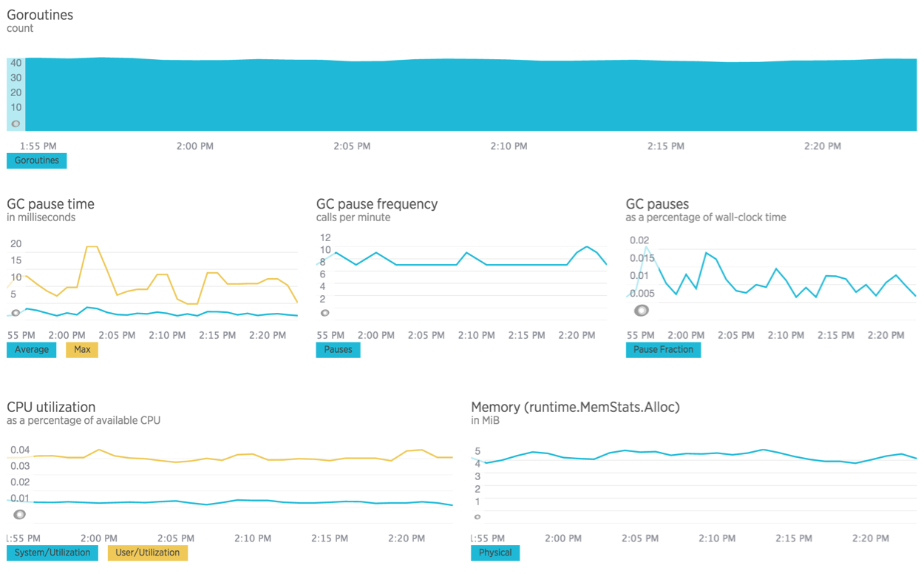Click the User/Utilization legend swatch

148,553
